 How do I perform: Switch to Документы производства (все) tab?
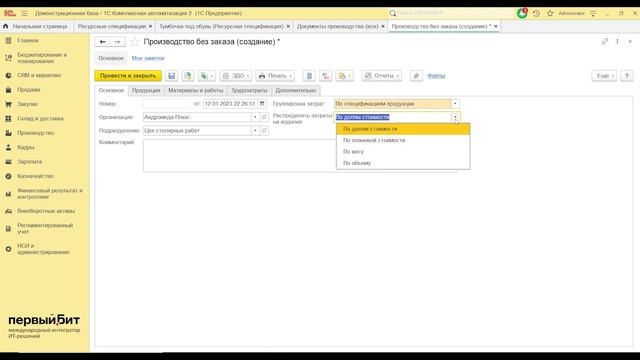pos(338,26)
